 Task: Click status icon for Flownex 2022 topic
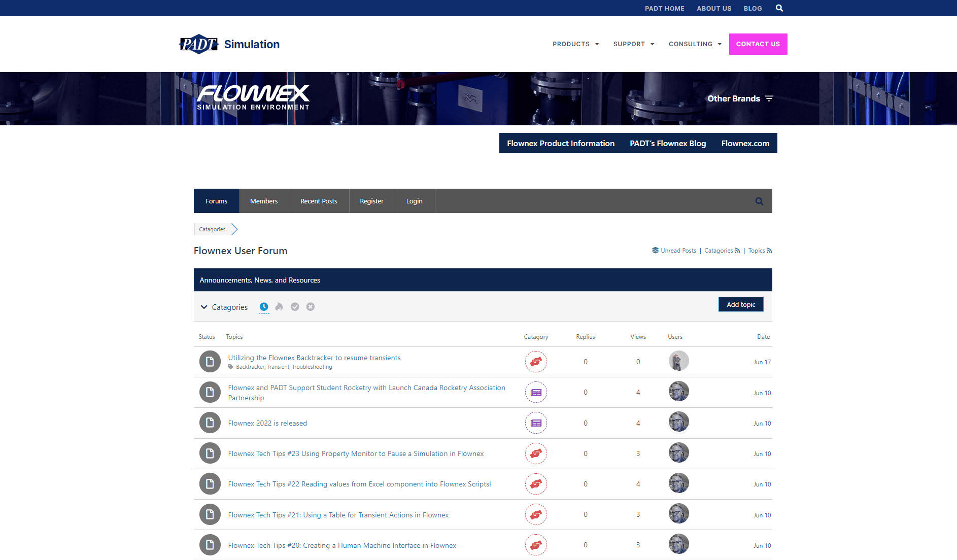210,423
